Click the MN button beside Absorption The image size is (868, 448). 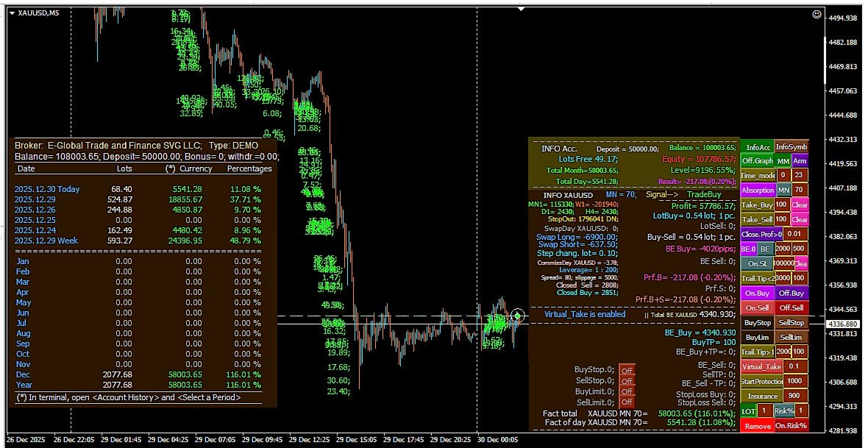tap(783, 190)
